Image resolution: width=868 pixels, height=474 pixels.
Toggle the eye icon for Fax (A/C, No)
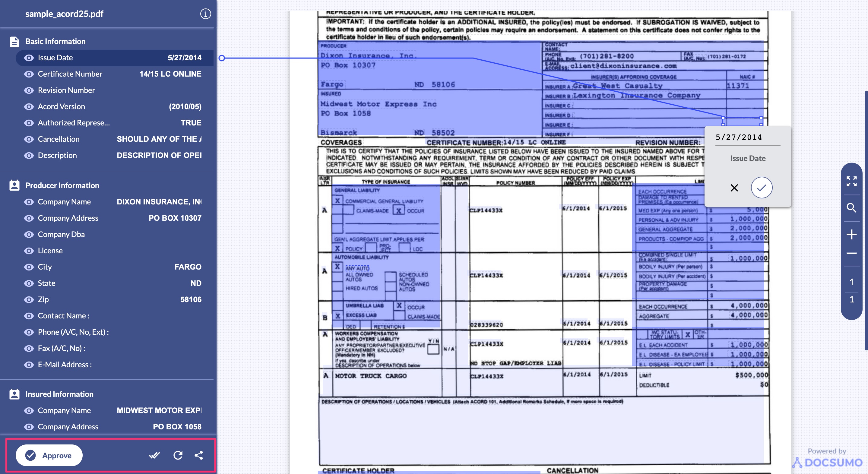[x=29, y=349]
